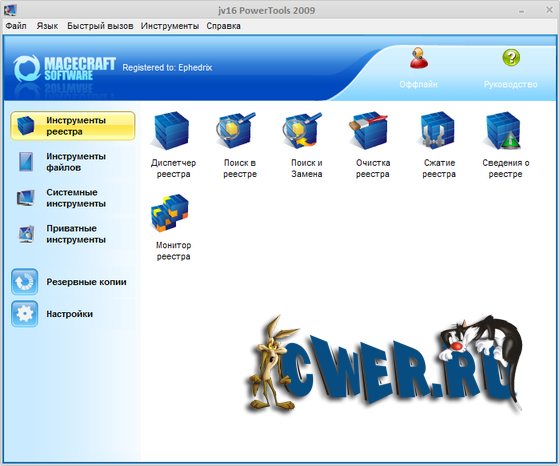Click the Диспетчер реестра label
The width and height of the screenshot is (560, 466).
(x=173, y=169)
